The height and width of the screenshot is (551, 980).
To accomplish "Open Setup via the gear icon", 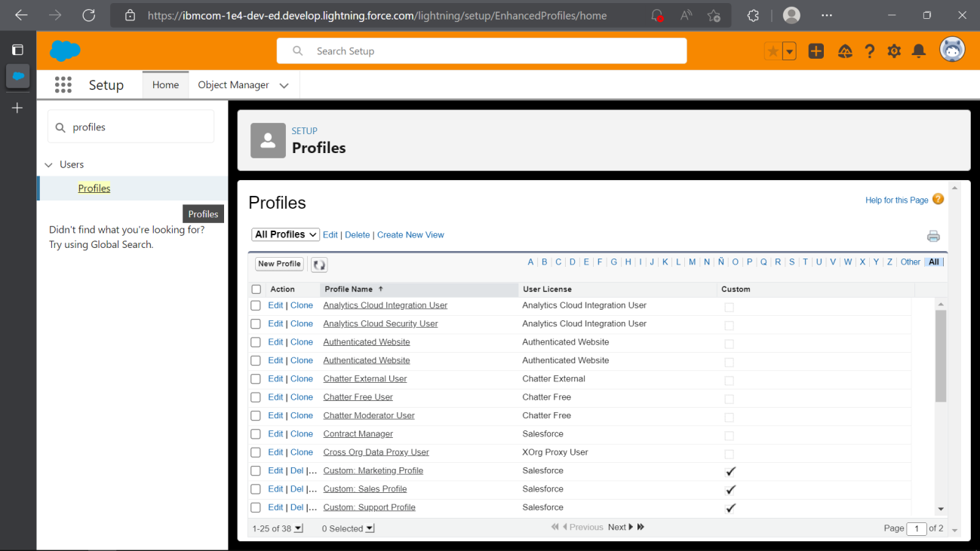I will [894, 51].
